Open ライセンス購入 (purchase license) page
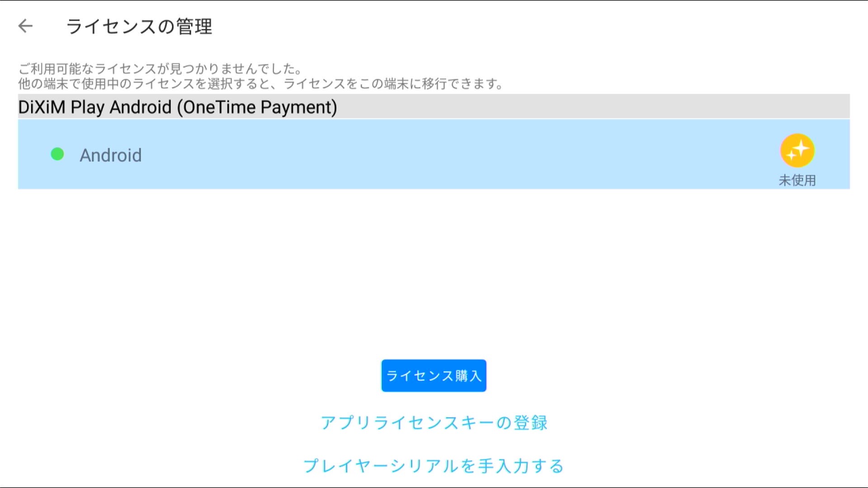 434,375
